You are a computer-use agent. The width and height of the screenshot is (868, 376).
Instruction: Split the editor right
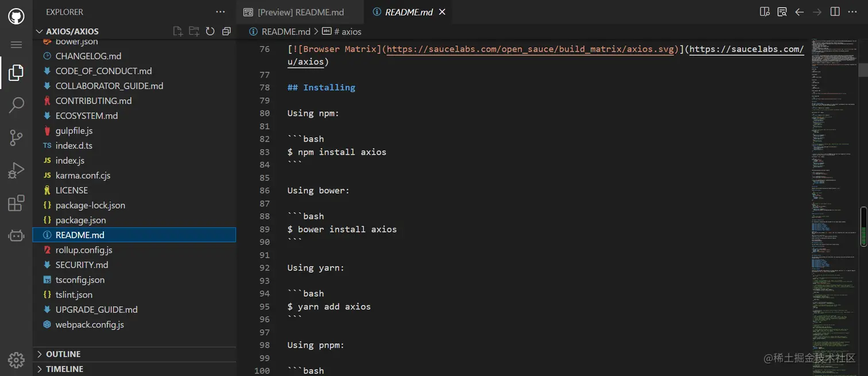pos(835,12)
